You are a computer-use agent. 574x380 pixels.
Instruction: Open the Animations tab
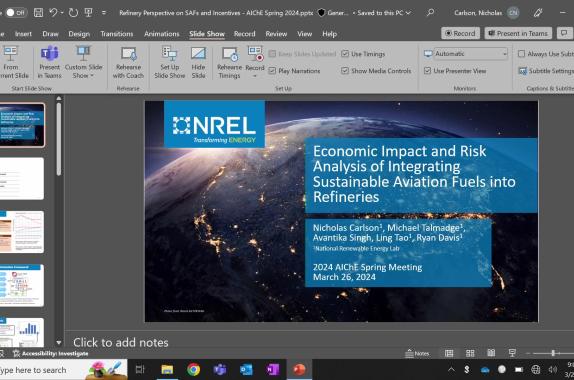coord(161,34)
